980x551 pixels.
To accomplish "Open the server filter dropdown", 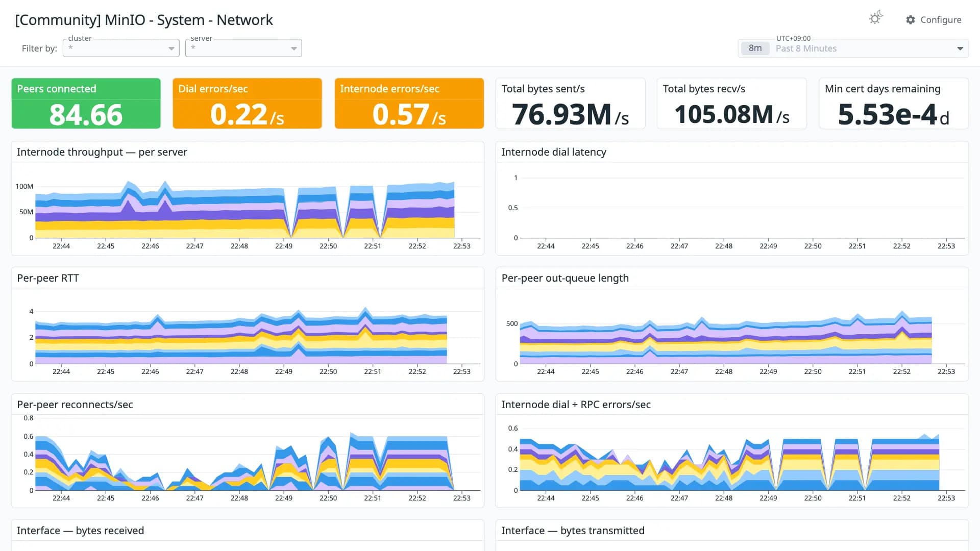I will (243, 48).
